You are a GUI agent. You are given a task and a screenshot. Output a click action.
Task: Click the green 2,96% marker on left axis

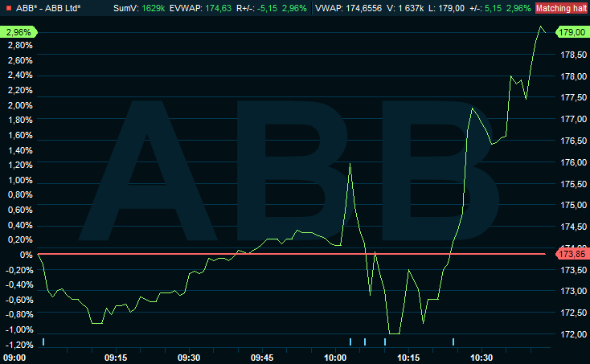[x=18, y=32]
